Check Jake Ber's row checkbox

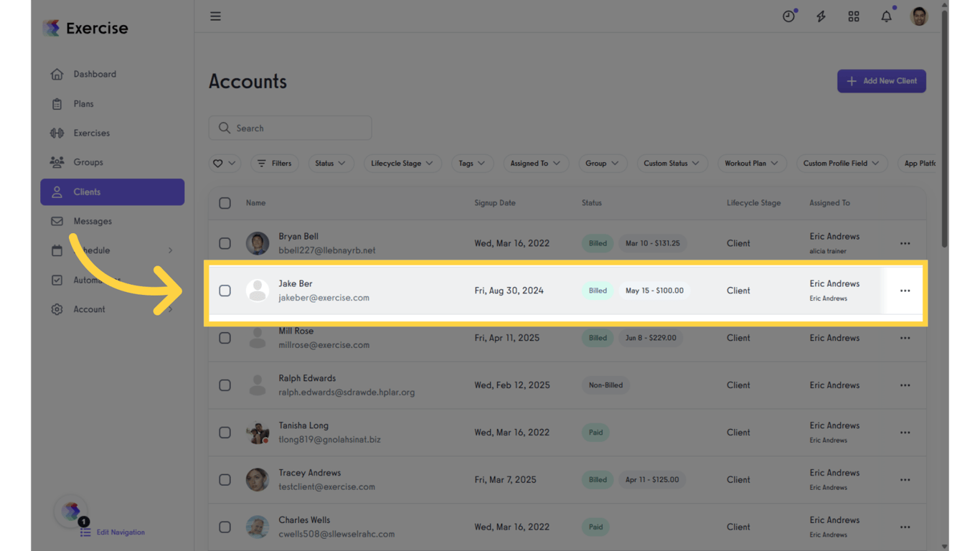(225, 291)
